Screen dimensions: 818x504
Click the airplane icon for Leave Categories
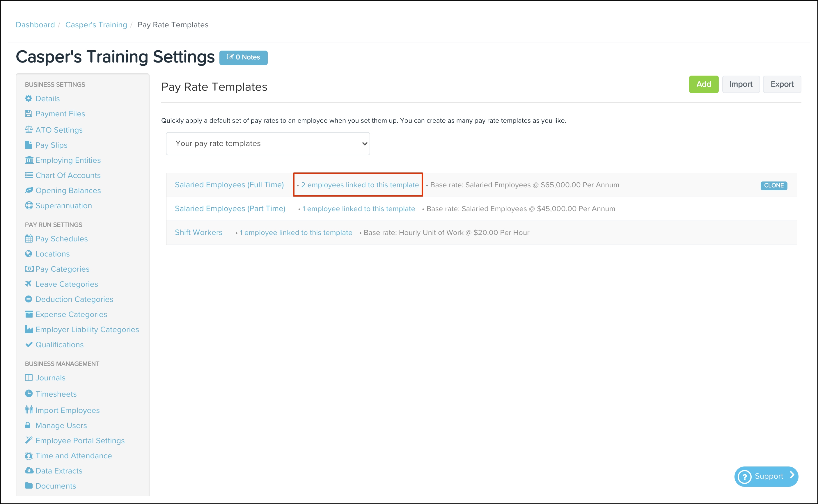[x=28, y=284]
